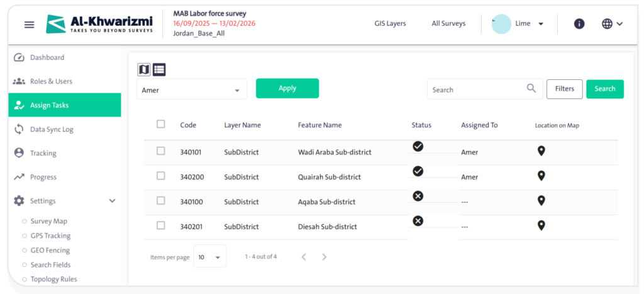Open the hamburger navigation menu
Image resolution: width=644 pixels, height=294 pixels.
tap(29, 25)
